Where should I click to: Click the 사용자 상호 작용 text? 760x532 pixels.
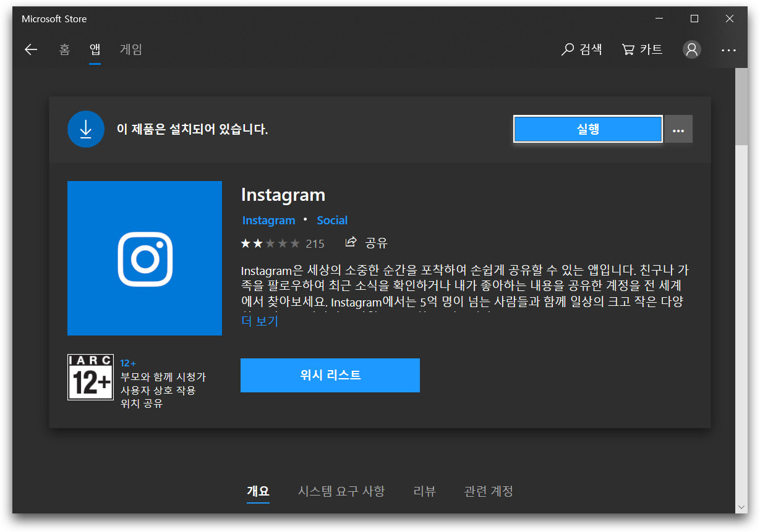point(158,391)
